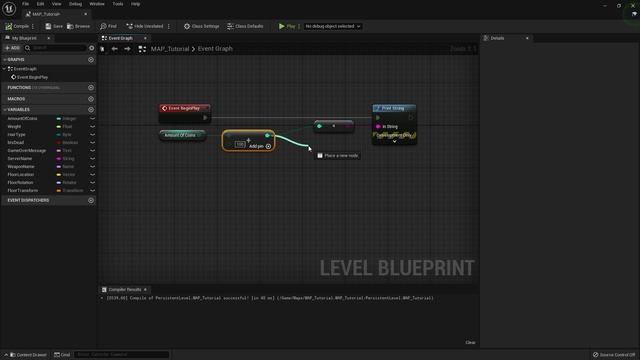Open the Window menu
Viewport: 640px width, 360px height.
(x=97, y=4)
